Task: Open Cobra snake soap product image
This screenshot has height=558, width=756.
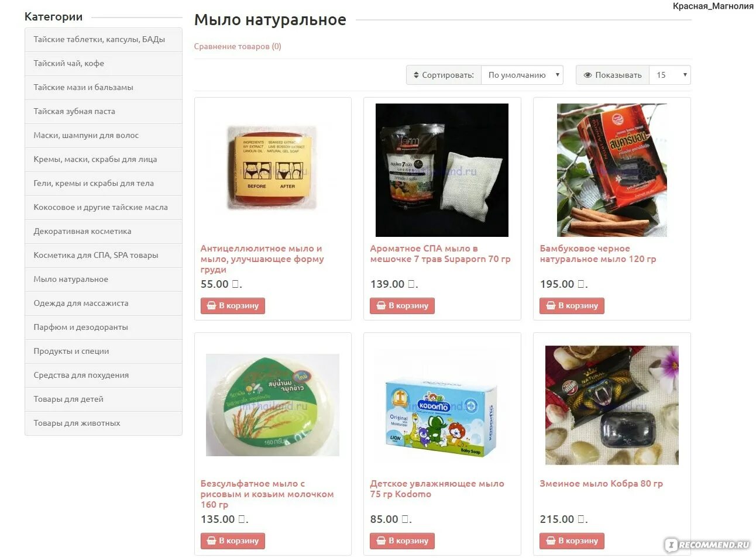Action: point(612,405)
